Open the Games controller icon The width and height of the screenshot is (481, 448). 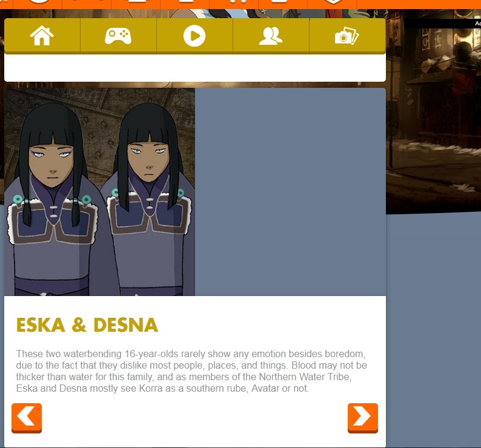tap(118, 36)
